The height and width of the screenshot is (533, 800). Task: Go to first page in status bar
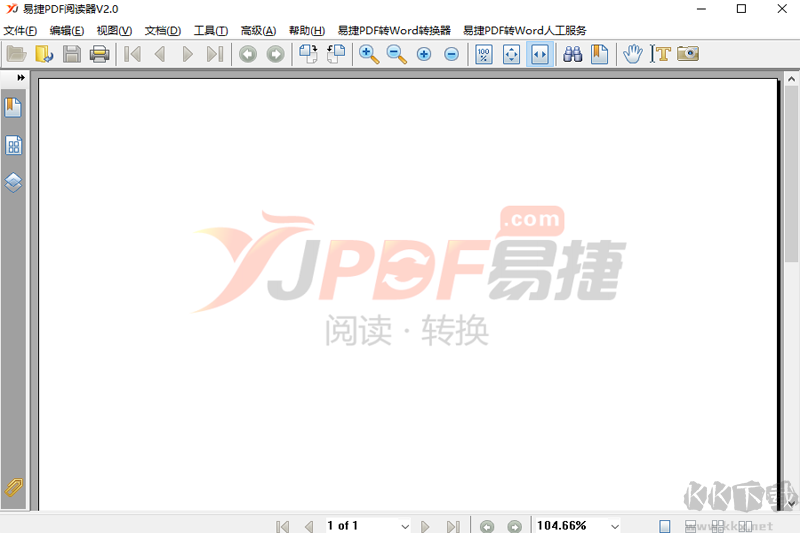click(x=282, y=526)
